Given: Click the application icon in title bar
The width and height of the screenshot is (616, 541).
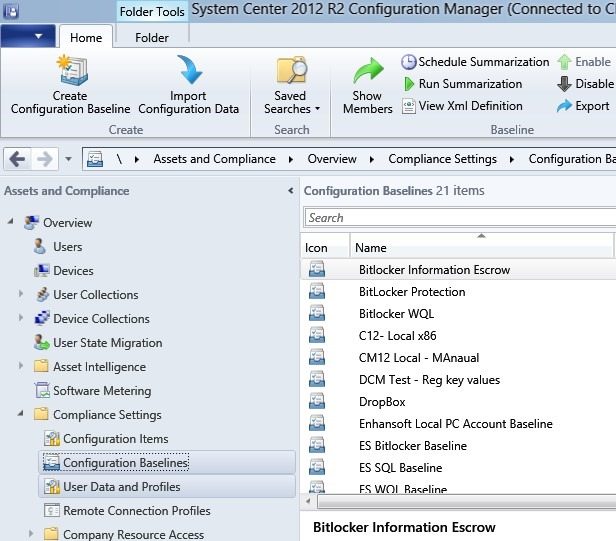Looking at the screenshot, I should tap(11, 11).
